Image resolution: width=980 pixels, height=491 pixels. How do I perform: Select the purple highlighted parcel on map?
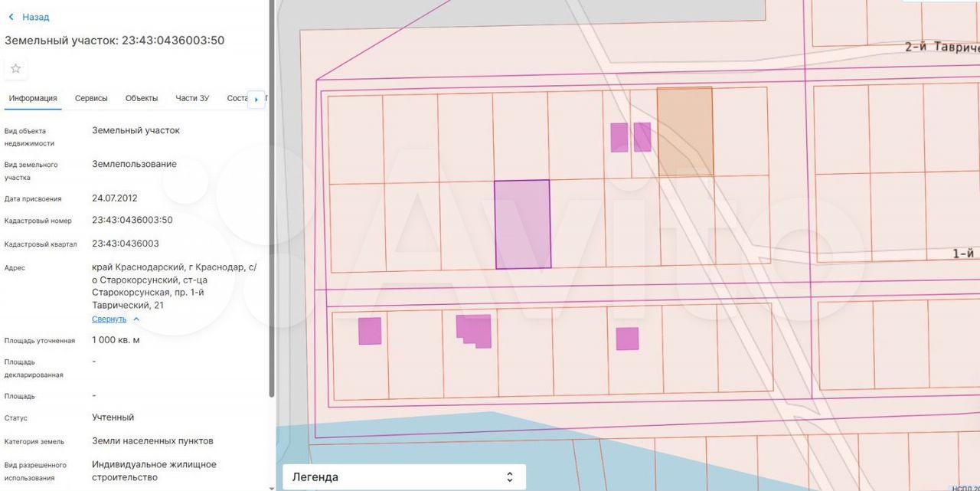pos(522,224)
